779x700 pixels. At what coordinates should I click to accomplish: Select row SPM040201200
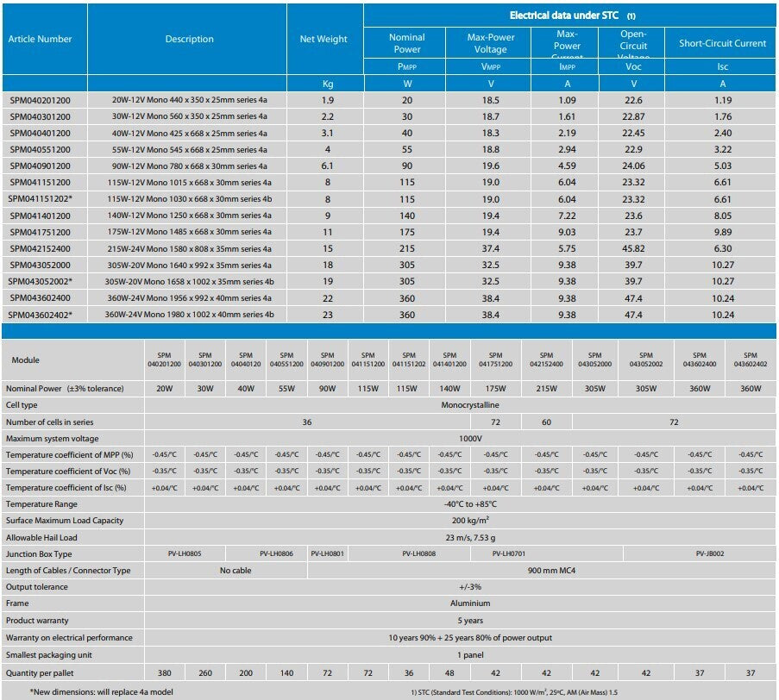coord(40,99)
